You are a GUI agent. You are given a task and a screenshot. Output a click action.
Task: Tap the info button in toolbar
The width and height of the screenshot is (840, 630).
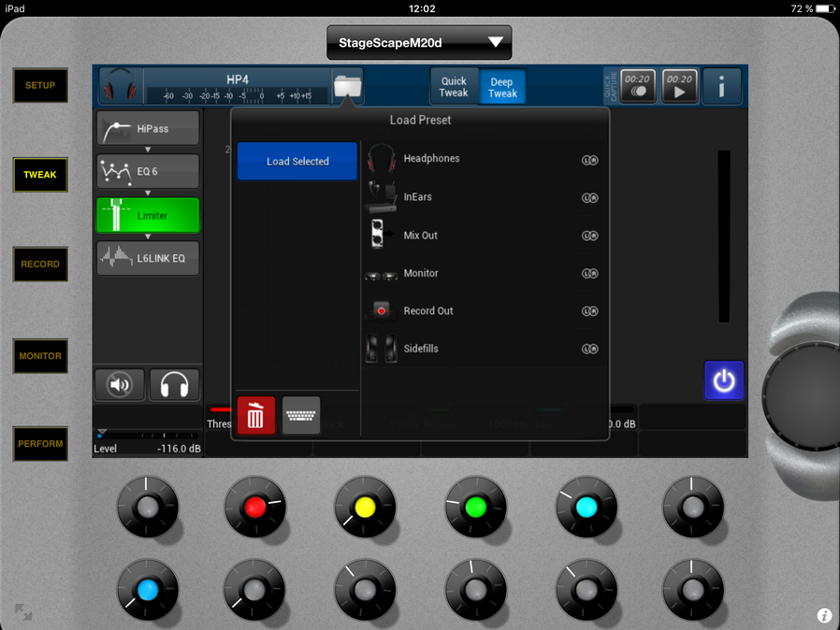point(721,87)
